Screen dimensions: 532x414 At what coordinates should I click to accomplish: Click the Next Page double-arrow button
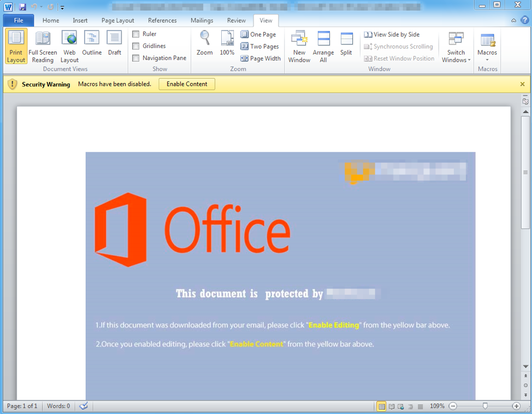point(525,395)
